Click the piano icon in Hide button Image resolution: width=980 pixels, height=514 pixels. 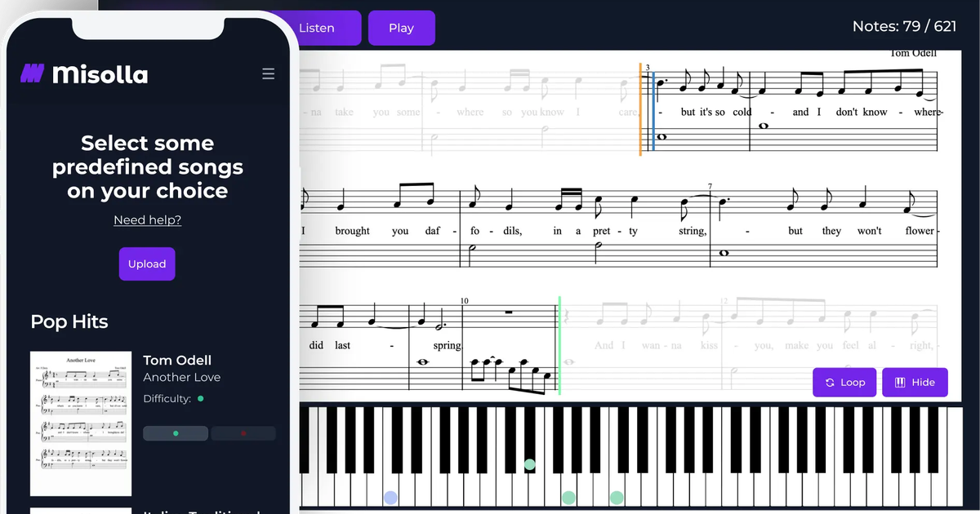tap(900, 382)
